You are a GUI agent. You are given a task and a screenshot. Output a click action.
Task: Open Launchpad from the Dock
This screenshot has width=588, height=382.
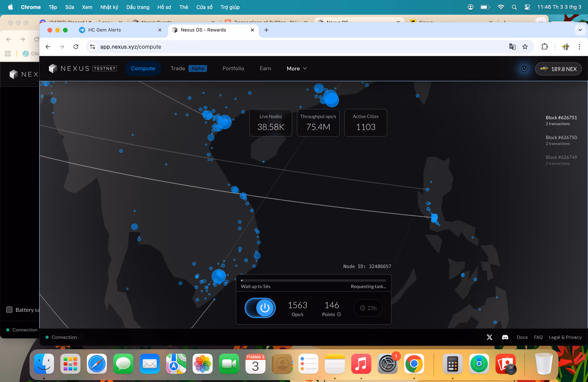coord(70,364)
